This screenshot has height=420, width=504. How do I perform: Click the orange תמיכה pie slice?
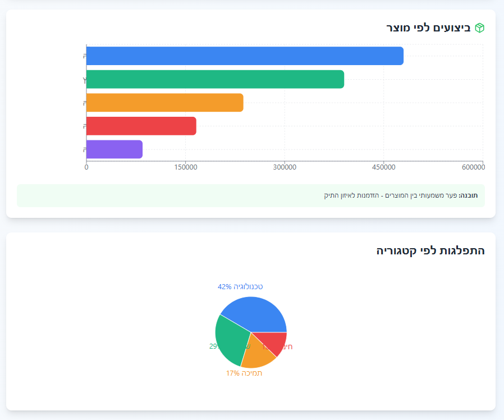(x=258, y=353)
